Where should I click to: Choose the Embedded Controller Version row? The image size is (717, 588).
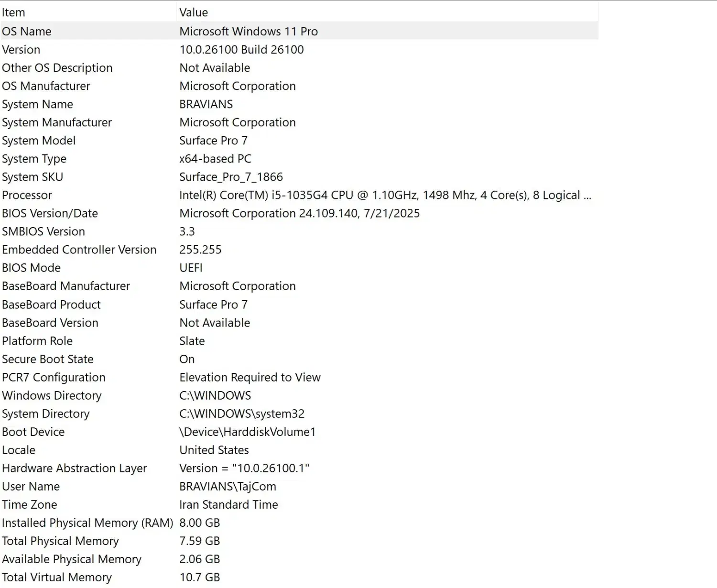(x=79, y=250)
